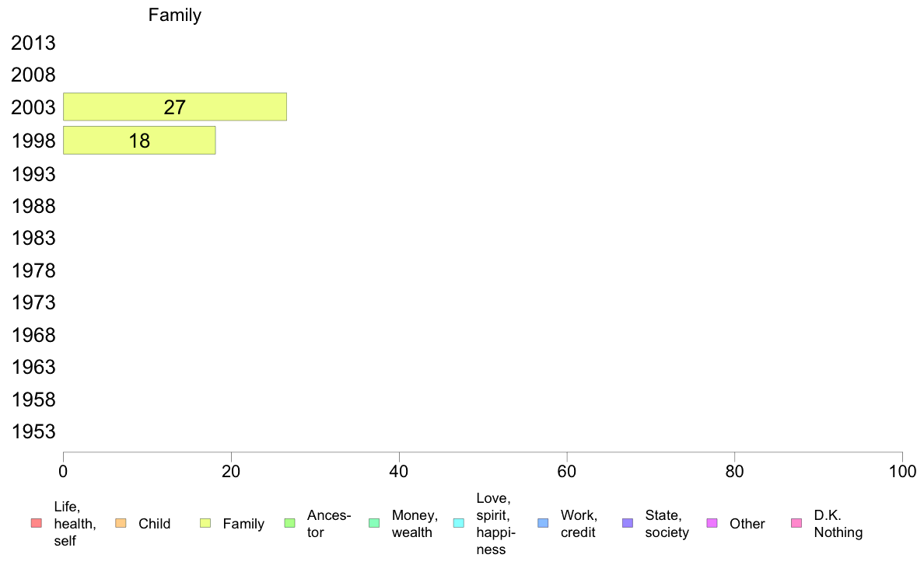
Task: Select the Ancestor green legend swatch
Action: pyautogui.click(x=289, y=523)
